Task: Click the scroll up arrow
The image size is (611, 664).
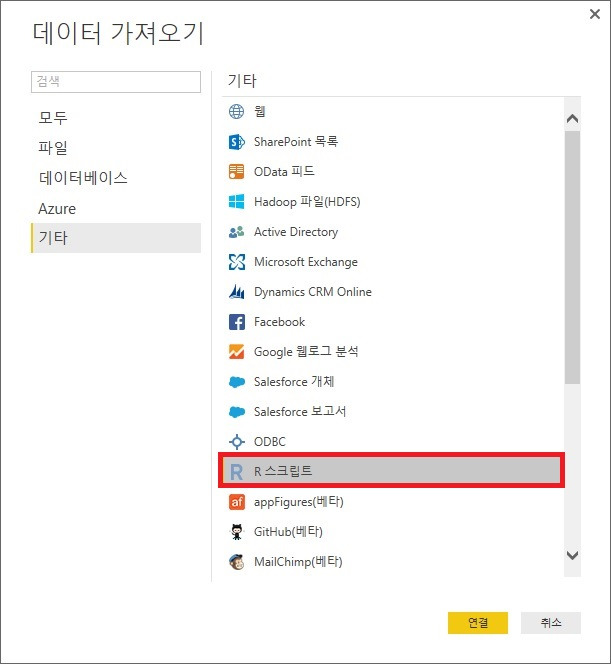Action: click(x=572, y=119)
